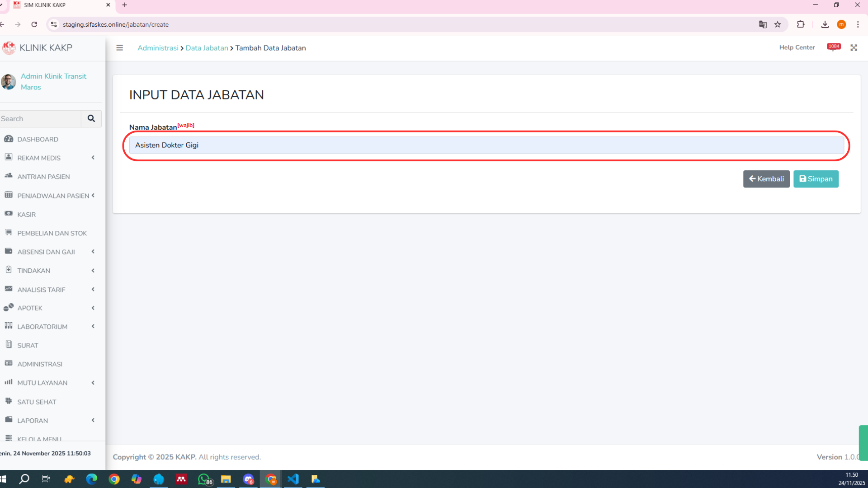Bookmark page with the star icon
This screenshot has width=868, height=488.
[778, 24]
